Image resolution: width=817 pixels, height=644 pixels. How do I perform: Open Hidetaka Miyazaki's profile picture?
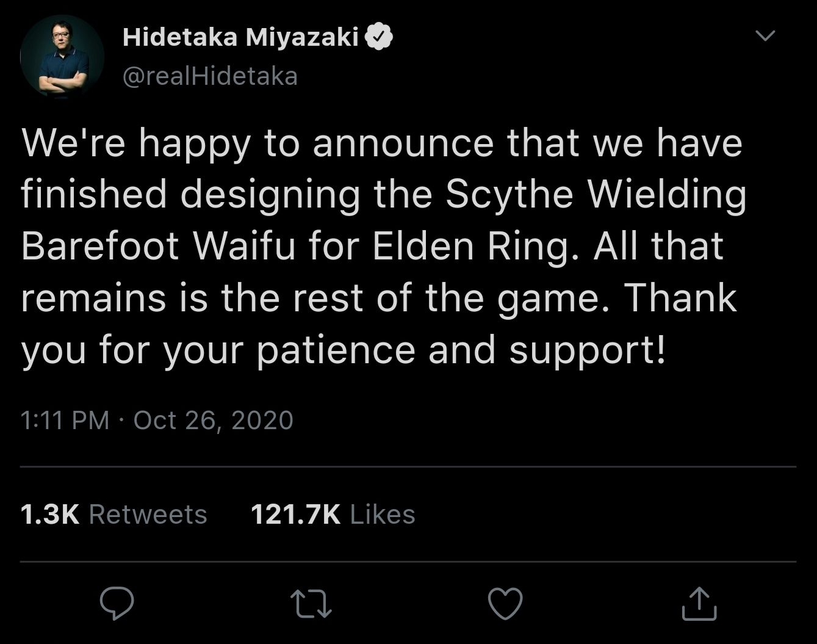pyautogui.click(x=62, y=57)
